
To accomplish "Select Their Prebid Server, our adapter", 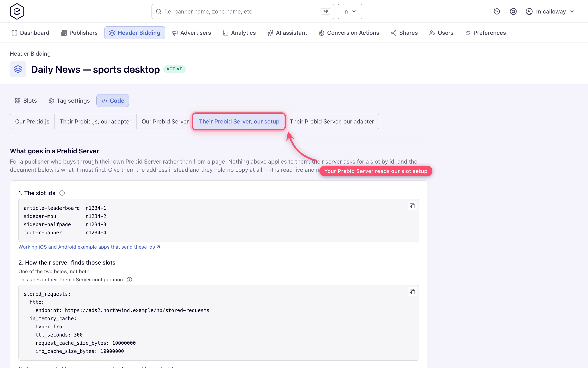I will (332, 121).
